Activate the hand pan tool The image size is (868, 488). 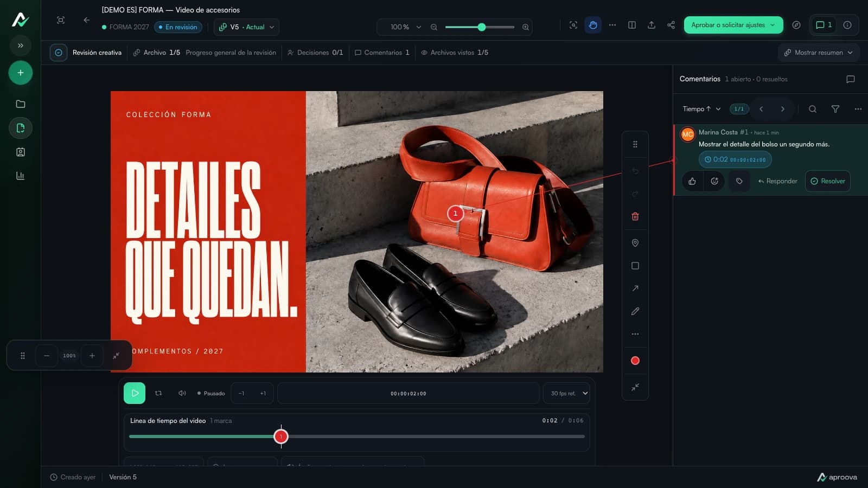click(593, 25)
